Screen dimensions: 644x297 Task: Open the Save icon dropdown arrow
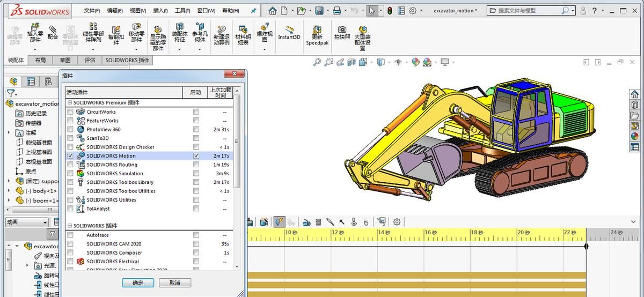[327, 10]
